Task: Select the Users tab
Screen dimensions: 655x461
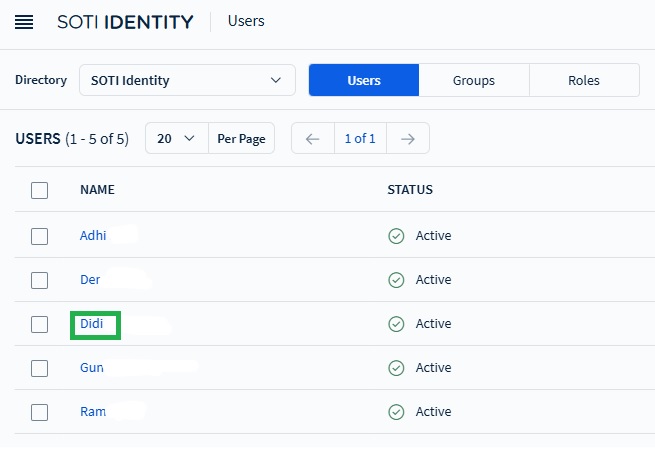Action: 363,80
